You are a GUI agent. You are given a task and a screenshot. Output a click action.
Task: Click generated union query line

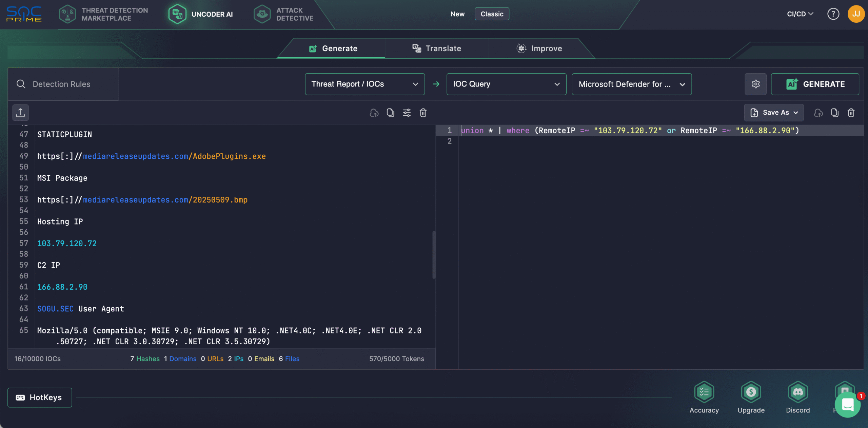630,131
